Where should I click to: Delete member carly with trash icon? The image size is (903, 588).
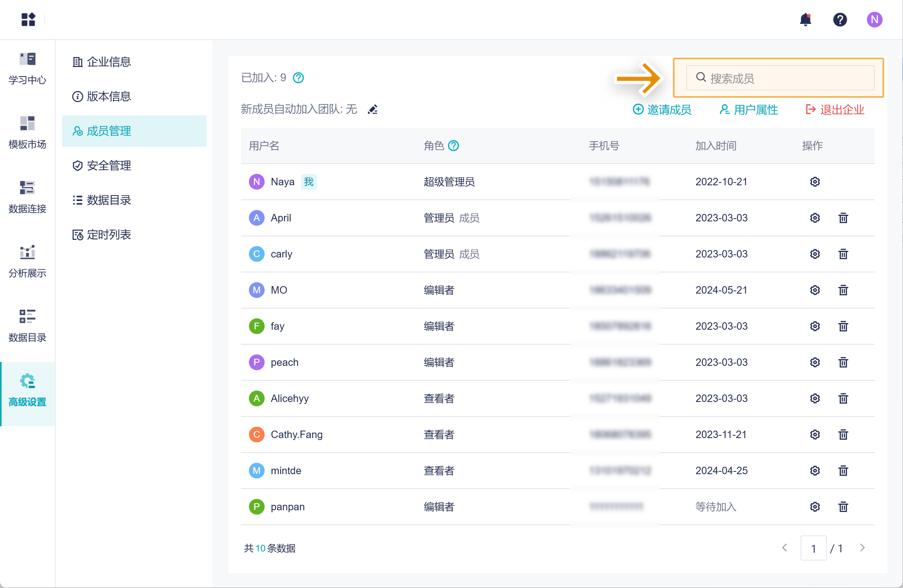843,254
